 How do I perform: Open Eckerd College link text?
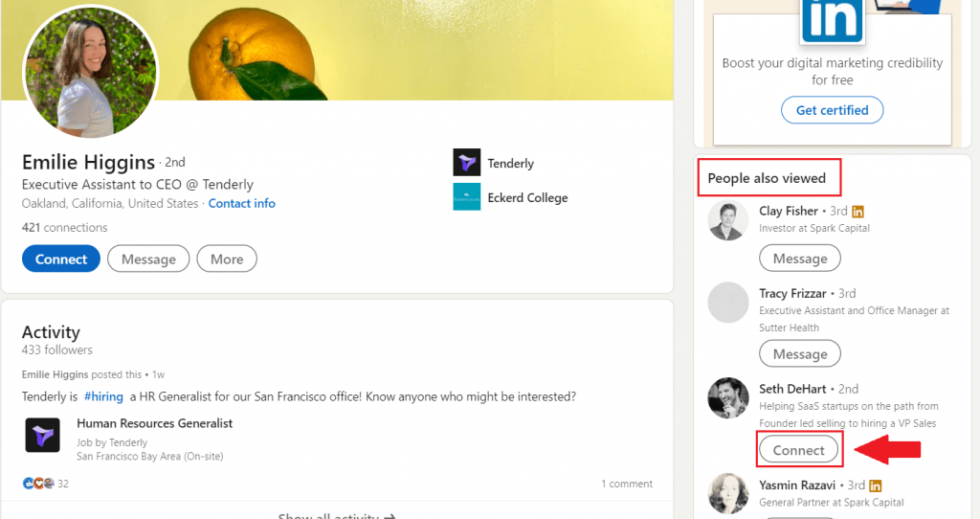527,197
